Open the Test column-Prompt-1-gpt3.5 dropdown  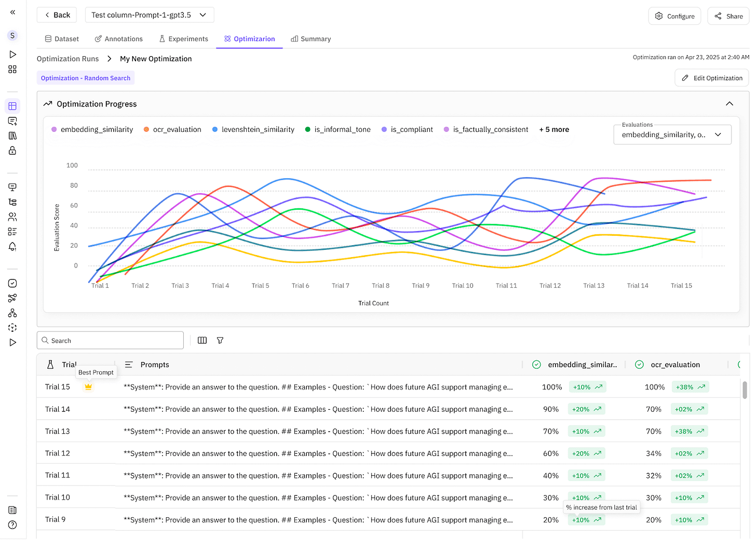point(150,15)
